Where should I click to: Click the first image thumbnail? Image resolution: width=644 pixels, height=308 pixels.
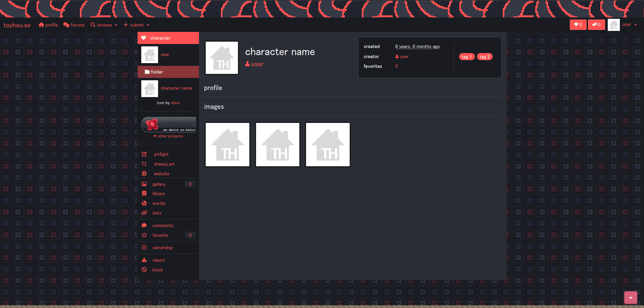tap(227, 144)
